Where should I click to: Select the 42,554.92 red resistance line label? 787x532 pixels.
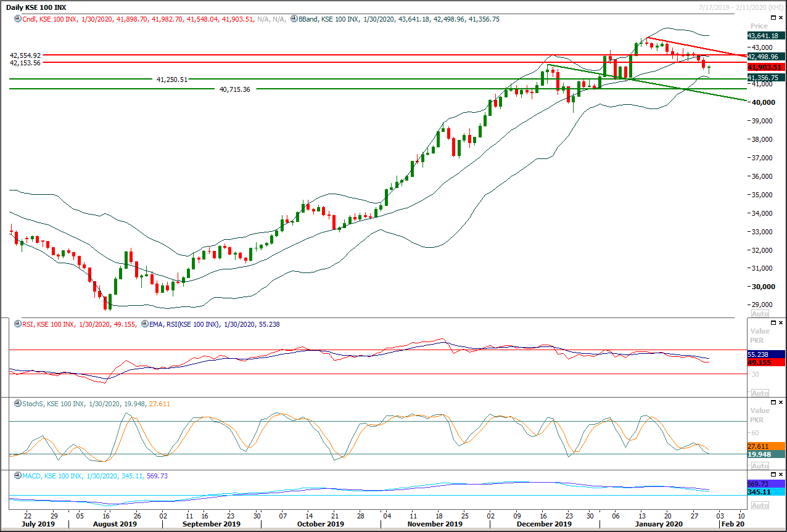point(25,55)
